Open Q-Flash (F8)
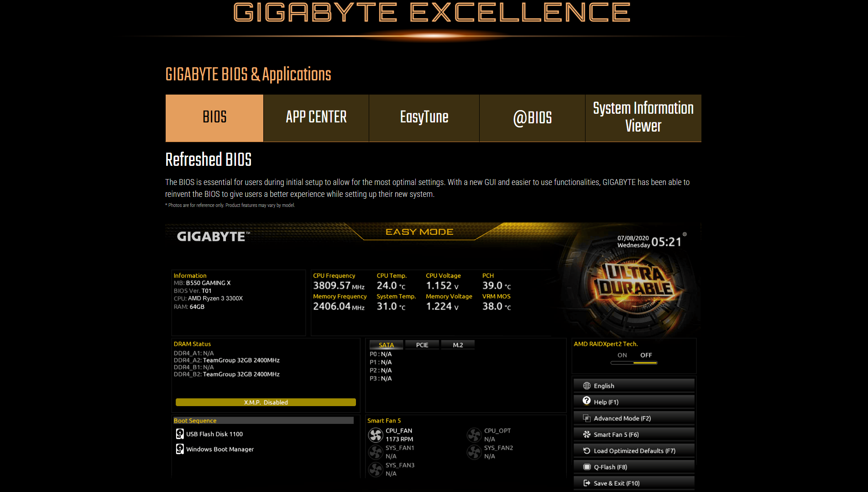The image size is (868, 492). tap(634, 467)
